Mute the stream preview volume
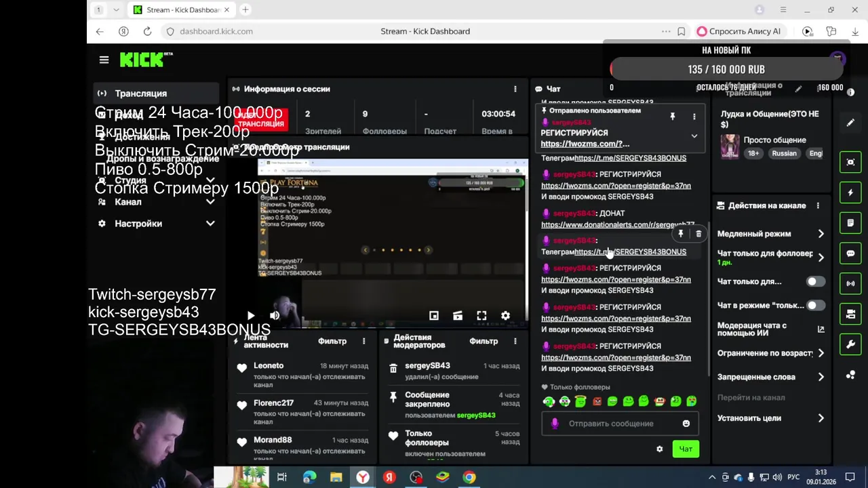868x488 pixels. coord(275,315)
